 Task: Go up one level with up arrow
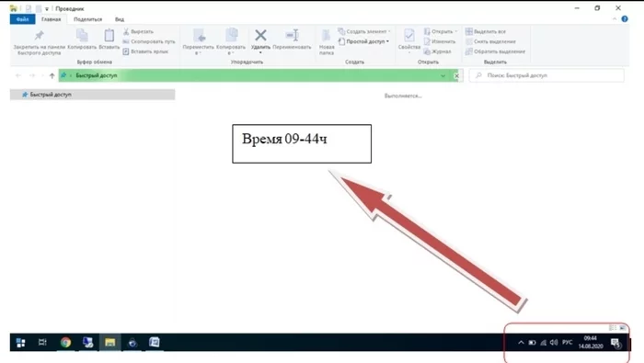click(x=52, y=75)
